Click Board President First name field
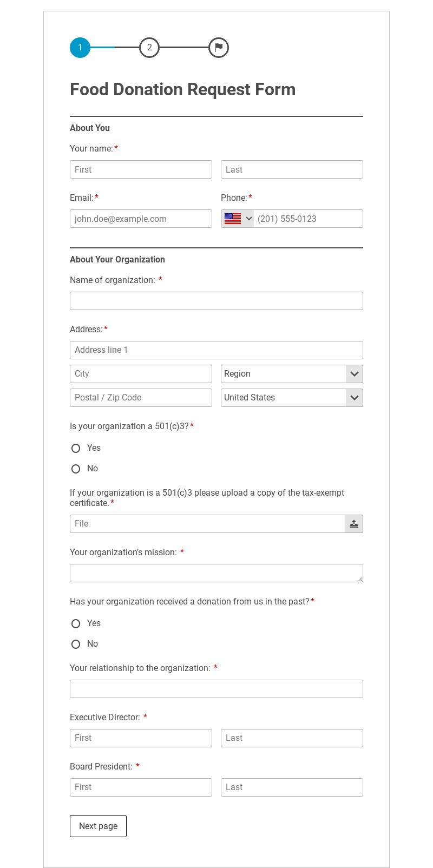 [x=141, y=787]
